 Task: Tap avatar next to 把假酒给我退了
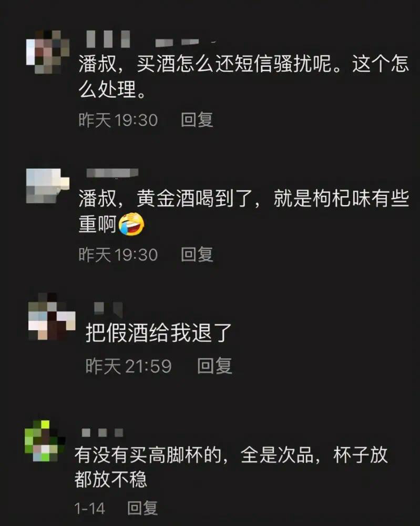click(52, 317)
